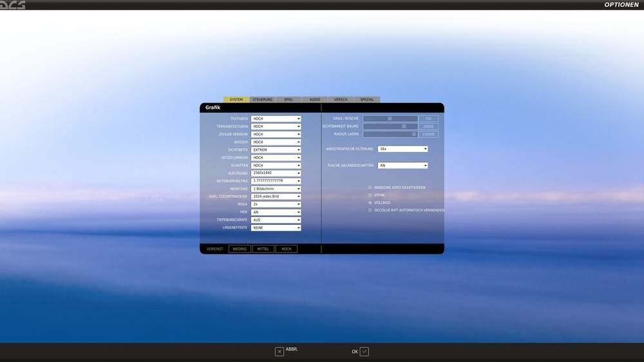644x362 pixels.
Task: Click the GRAS / BÜSCHE slider
Action: coord(390,119)
